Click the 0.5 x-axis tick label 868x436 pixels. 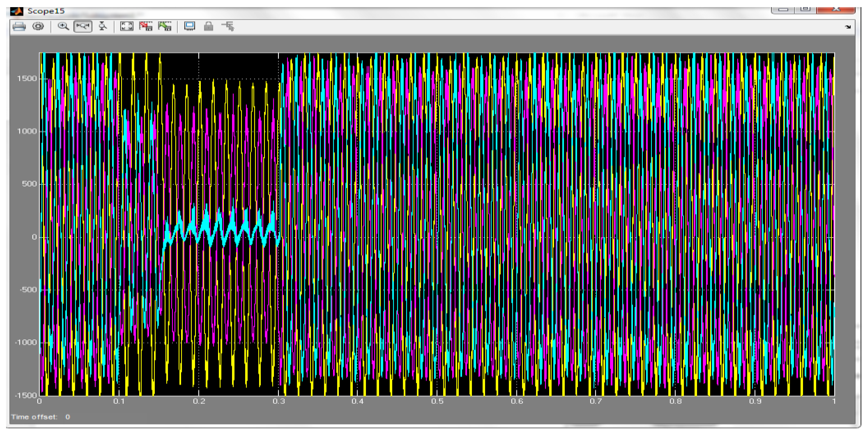click(x=437, y=401)
